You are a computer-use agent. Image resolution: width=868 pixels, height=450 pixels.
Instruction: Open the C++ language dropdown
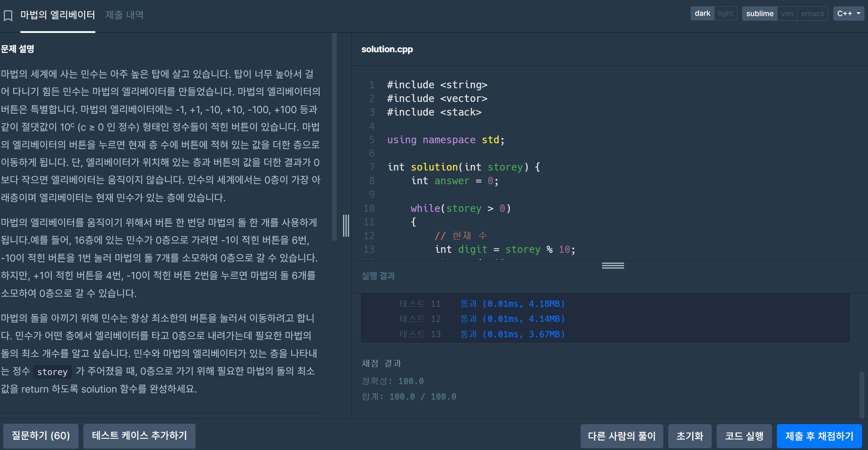pos(848,14)
